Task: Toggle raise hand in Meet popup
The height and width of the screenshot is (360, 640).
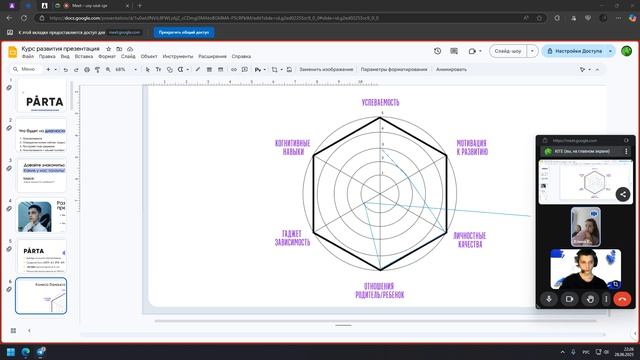Action: point(590,299)
